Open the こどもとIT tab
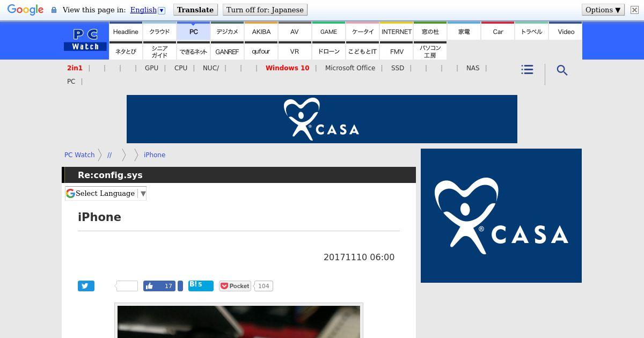Image resolution: width=644 pixels, height=338 pixels. [362, 51]
